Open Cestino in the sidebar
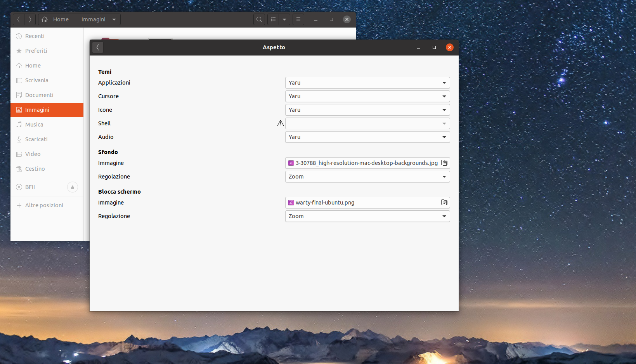Image resolution: width=636 pixels, height=364 pixels. pyautogui.click(x=47, y=169)
